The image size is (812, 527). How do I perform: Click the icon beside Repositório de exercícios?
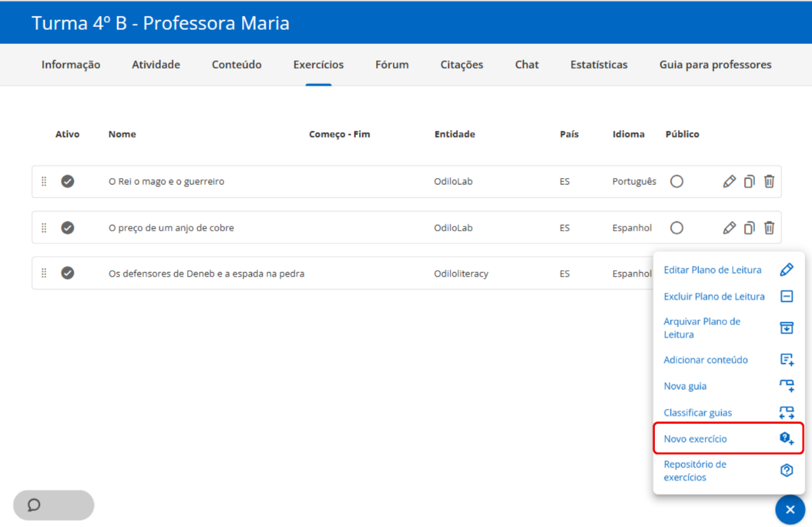tap(786, 471)
